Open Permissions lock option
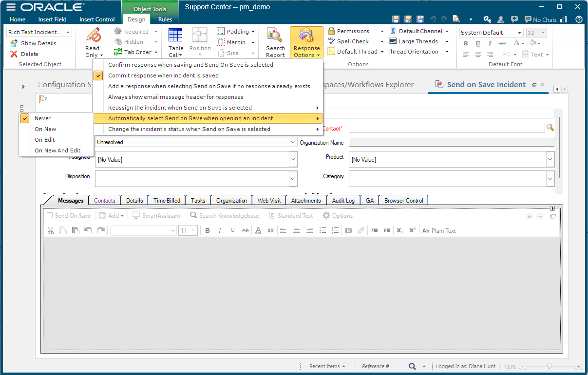The width and height of the screenshot is (588, 375). tap(355, 31)
